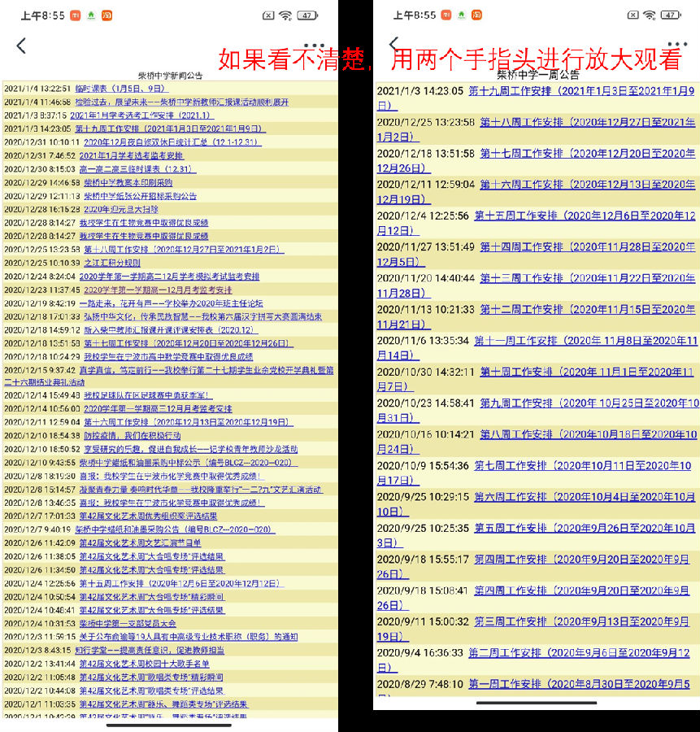Open the three-dot menu on the right screen
The width and height of the screenshot is (700, 732).
click(x=677, y=45)
